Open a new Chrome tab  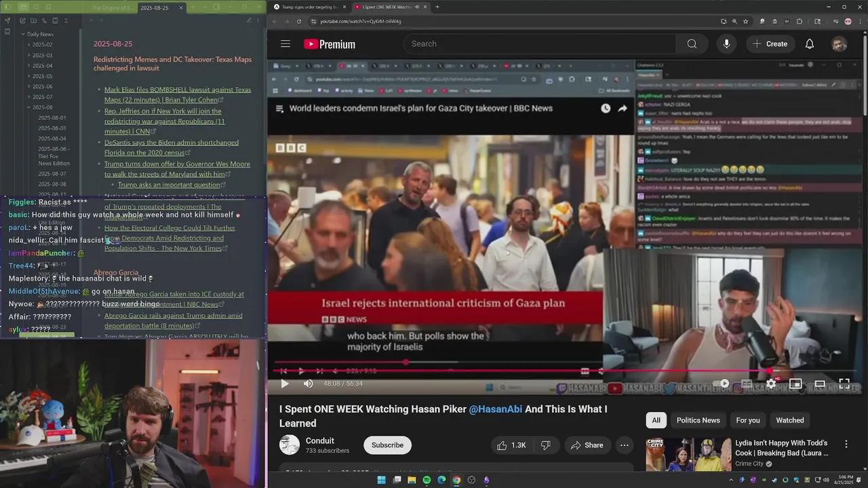437,7
